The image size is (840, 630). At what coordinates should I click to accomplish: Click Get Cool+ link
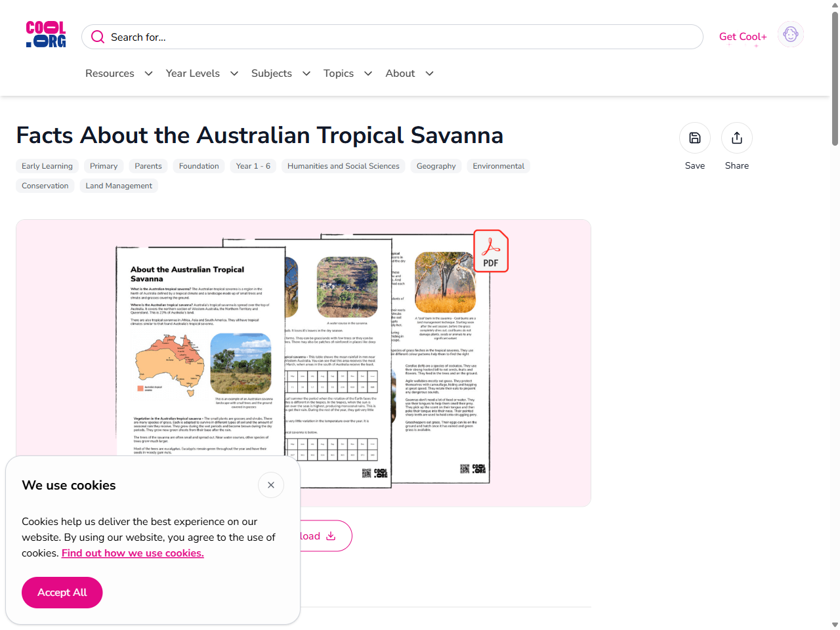pos(743,37)
